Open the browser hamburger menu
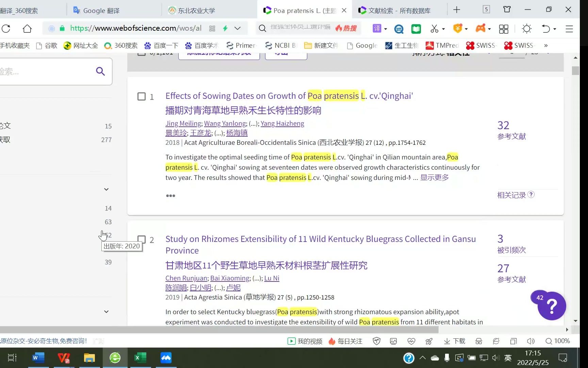 569,29
